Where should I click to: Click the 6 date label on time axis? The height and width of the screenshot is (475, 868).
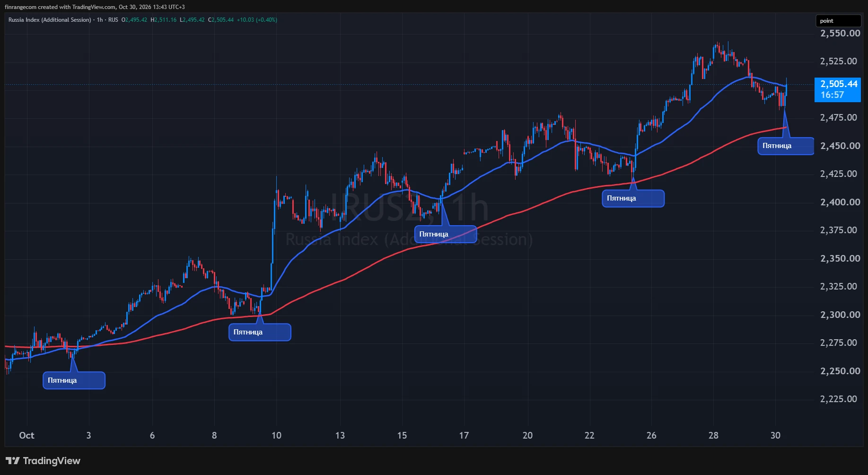(152, 435)
